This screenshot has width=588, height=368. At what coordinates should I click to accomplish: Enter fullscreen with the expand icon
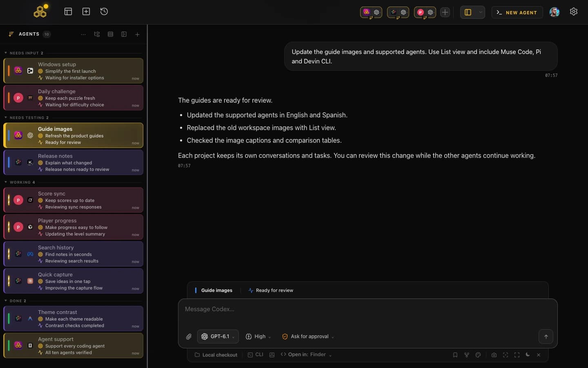(x=517, y=355)
